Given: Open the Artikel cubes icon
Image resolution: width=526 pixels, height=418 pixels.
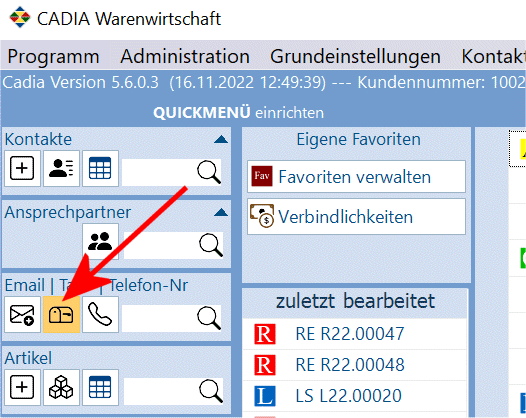Looking at the screenshot, I should (x=61, y=387).
